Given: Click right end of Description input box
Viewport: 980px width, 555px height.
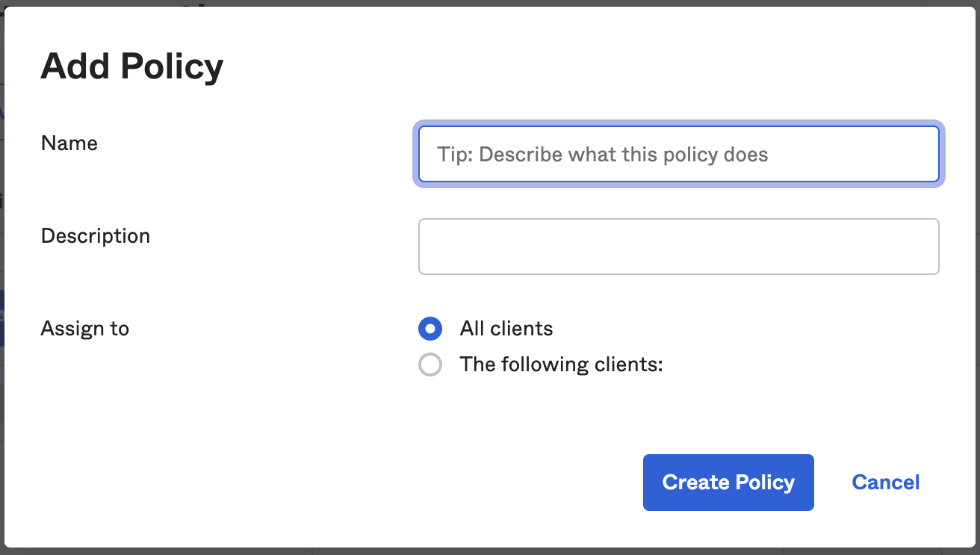Looking at the screenshot, I should (922, 247).
